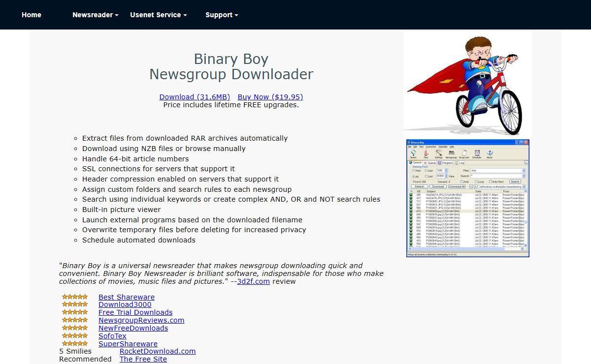Open the SofoTex link
This screenshot has width=591, height=364.
(x=112, y=336)
